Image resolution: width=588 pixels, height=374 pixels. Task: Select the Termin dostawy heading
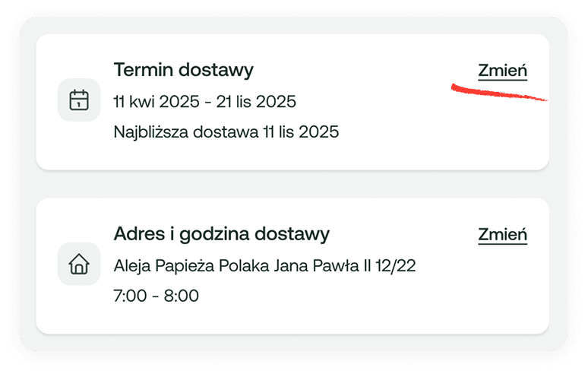pos(183,70)
